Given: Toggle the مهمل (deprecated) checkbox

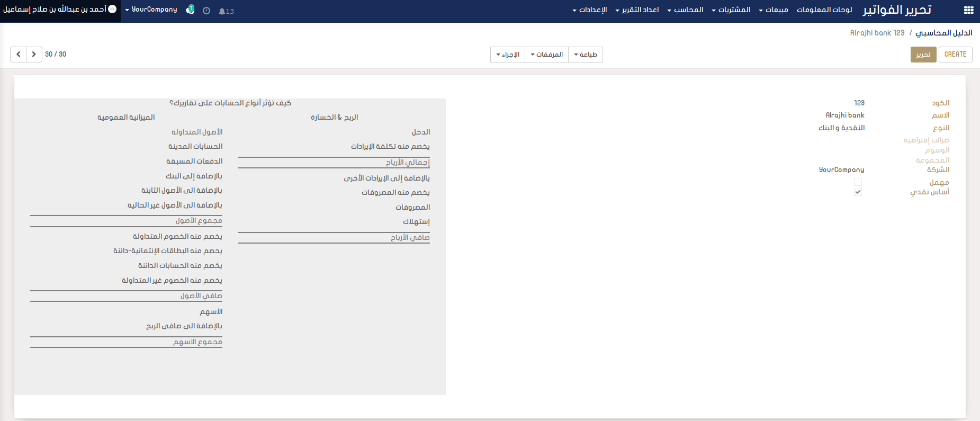Looking at the screenshot, I should pyautogui.click(x=858, y=182).
